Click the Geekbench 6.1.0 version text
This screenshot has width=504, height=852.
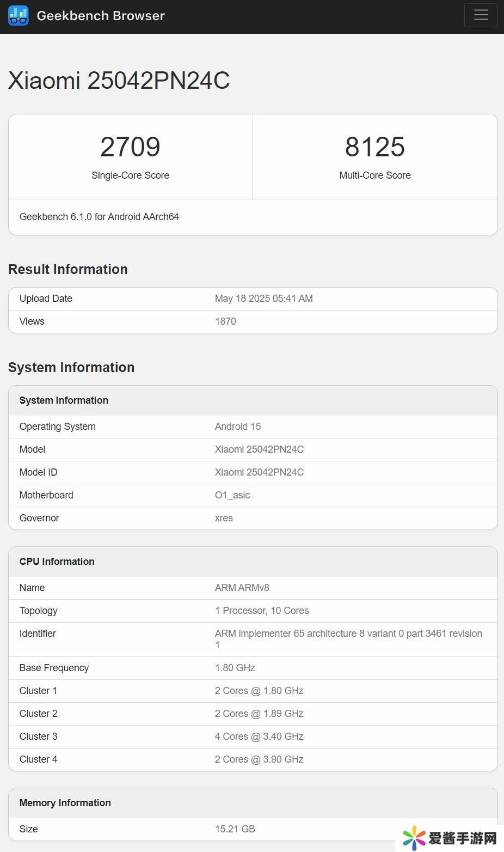pyautogui.click(x=99, y=217)
